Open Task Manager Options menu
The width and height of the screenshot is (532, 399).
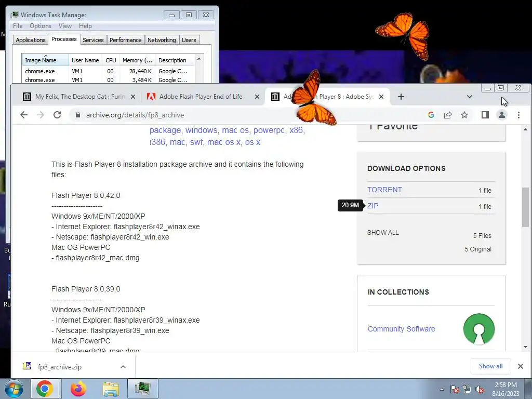pos(41,26)
